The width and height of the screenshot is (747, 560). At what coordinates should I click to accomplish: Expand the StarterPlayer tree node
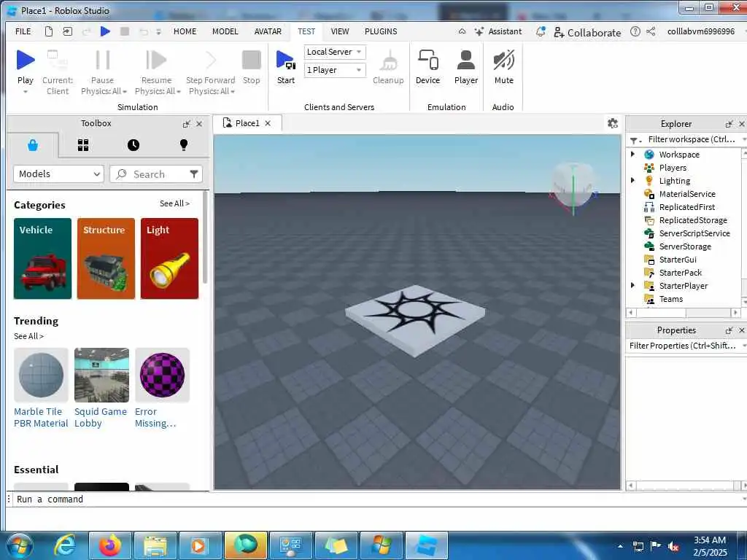pos(632,285)
